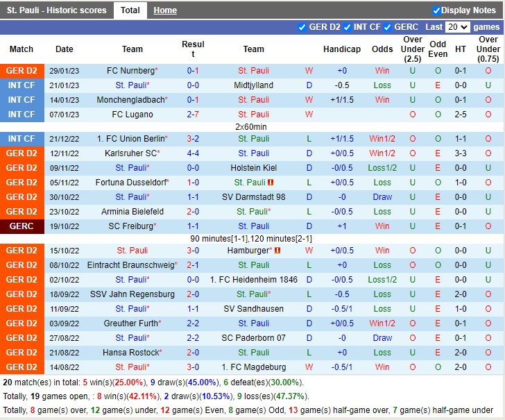Disable the GERC competition checkbox
Viewport: 505px width, 420px height.
(x=388, y=27)
